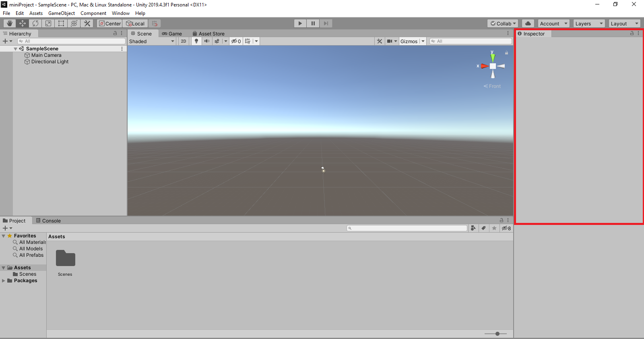Open the Component menu
The width and height of the screenshot is (644, 339).
93,13
